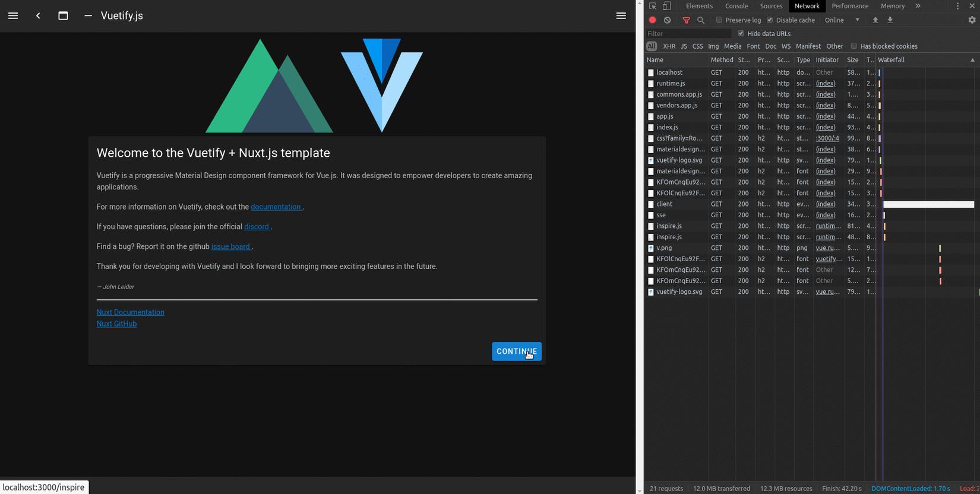Click the blue CONTINUE button
980x494 pixels.
click(x=517, y=351)
